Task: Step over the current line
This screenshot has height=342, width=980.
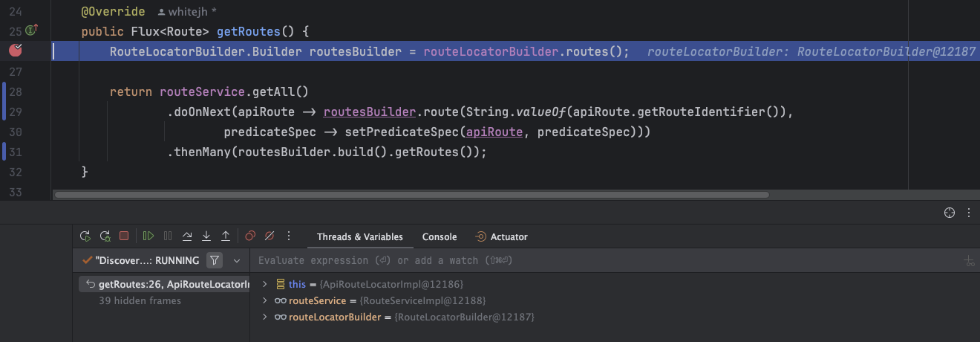Action: point(187,236)
